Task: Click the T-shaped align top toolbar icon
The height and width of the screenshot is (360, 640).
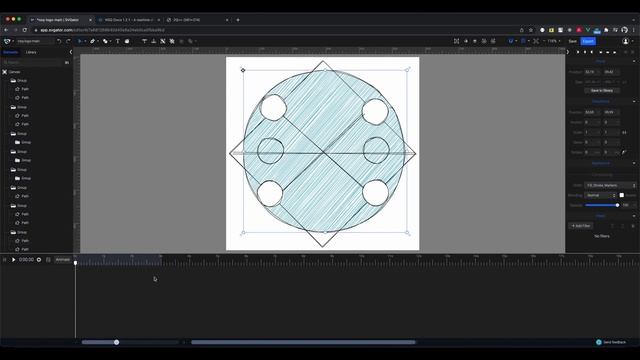Action: point(144,41)
